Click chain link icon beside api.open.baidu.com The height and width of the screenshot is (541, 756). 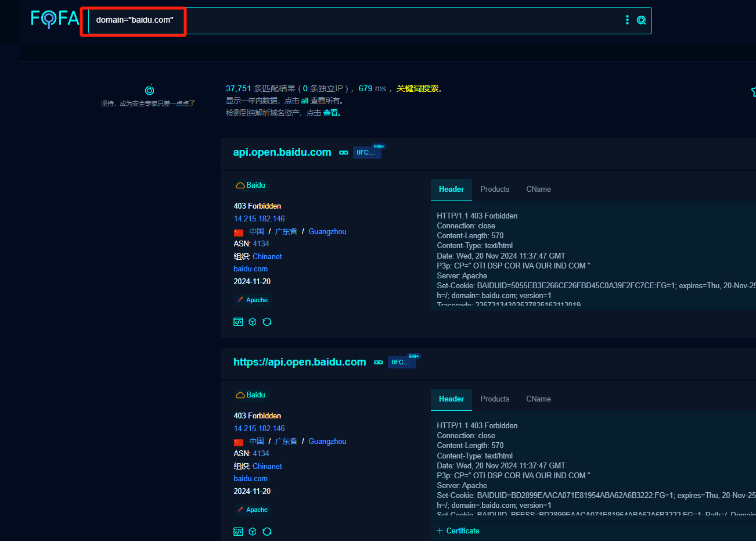point(344,152)
